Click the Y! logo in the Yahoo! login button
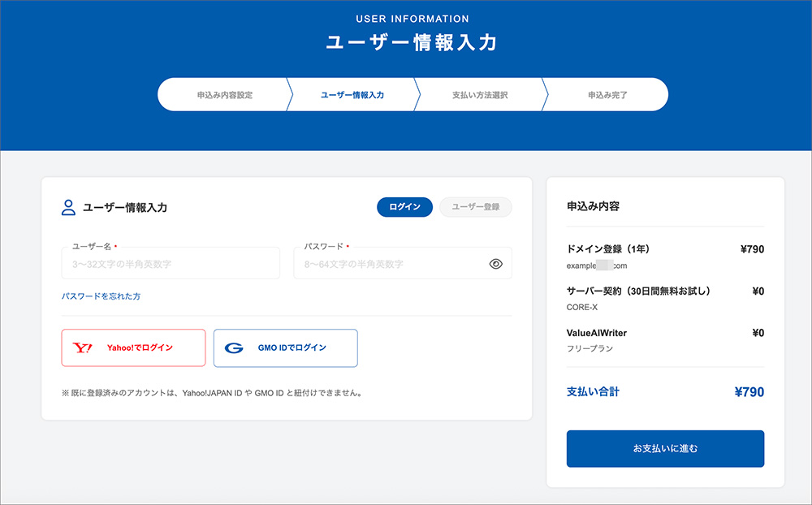Image resolution: width=812 pixels, height=505 pixels. [82, 347]
